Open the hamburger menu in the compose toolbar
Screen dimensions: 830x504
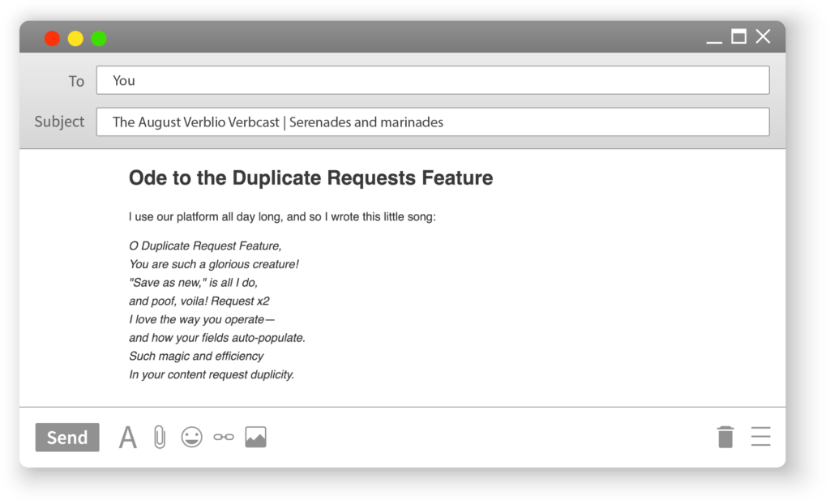click(x=760, y=437)
